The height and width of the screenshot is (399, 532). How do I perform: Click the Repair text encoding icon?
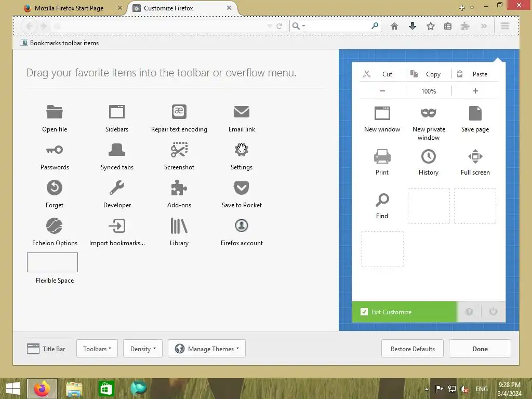tap(179, 112)
